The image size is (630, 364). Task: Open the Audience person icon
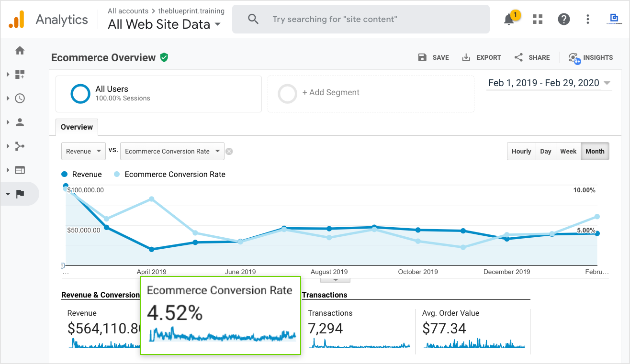tap(20, 122)
